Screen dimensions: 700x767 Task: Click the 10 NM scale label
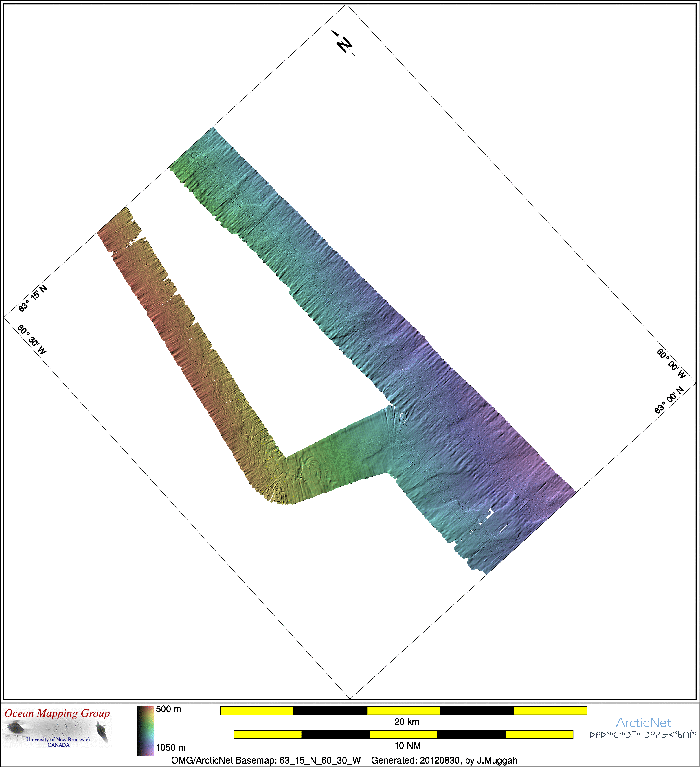(407, 746)
